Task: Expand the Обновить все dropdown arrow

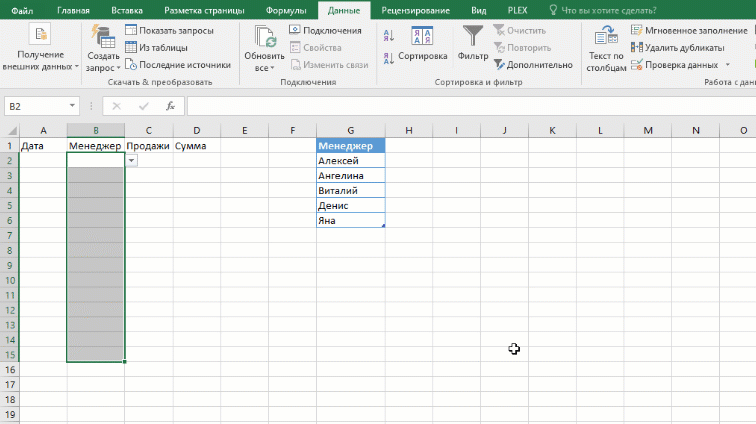Action: (x=272, y=68)
